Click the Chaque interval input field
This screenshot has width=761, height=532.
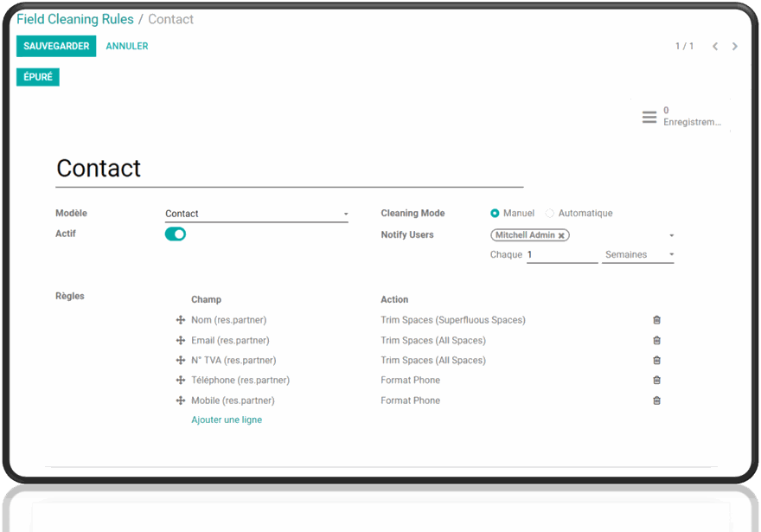tap(562, 254)
